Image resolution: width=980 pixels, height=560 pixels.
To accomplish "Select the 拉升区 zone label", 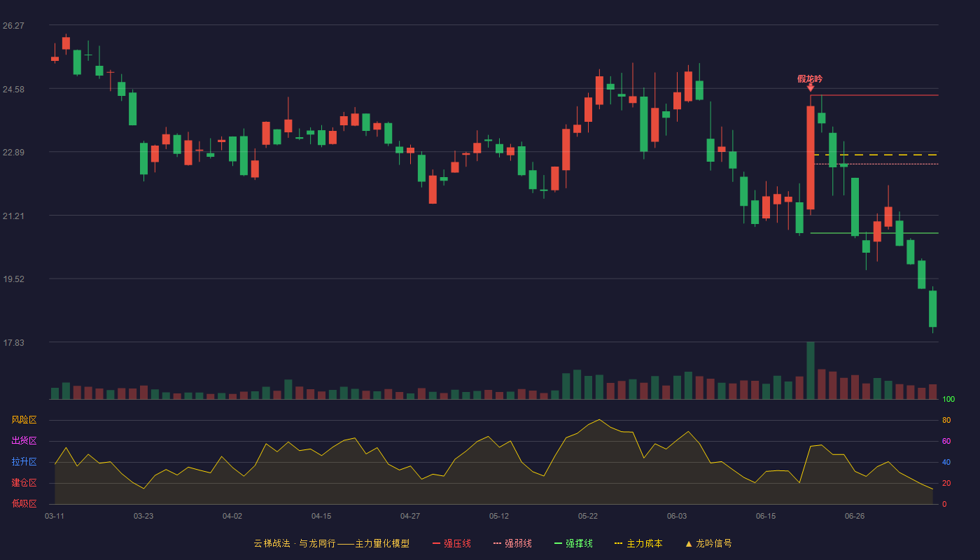I will [x=24, y=462].
